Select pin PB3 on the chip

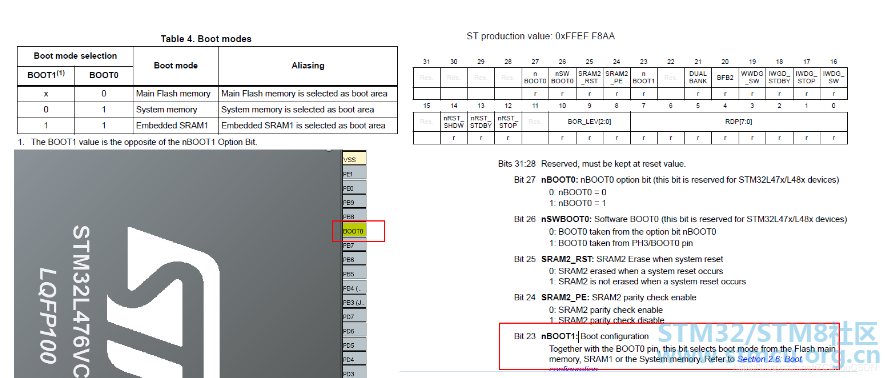click(354, 303)
